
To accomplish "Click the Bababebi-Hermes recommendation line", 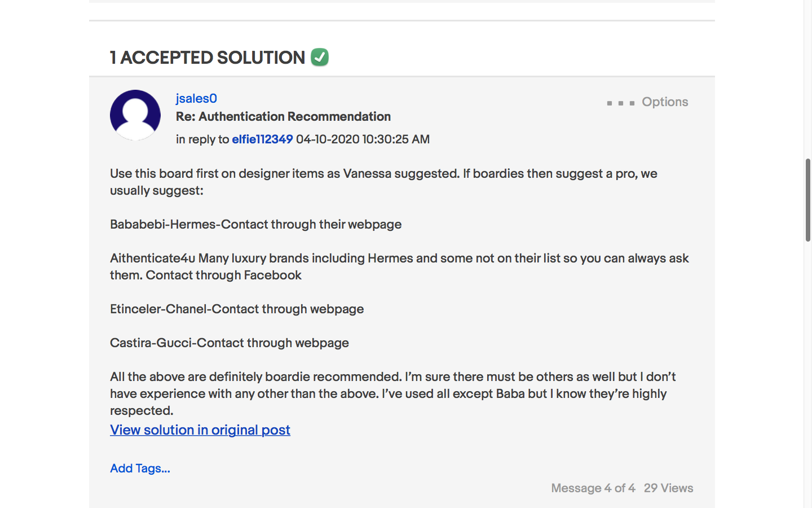I will point(255,224).
